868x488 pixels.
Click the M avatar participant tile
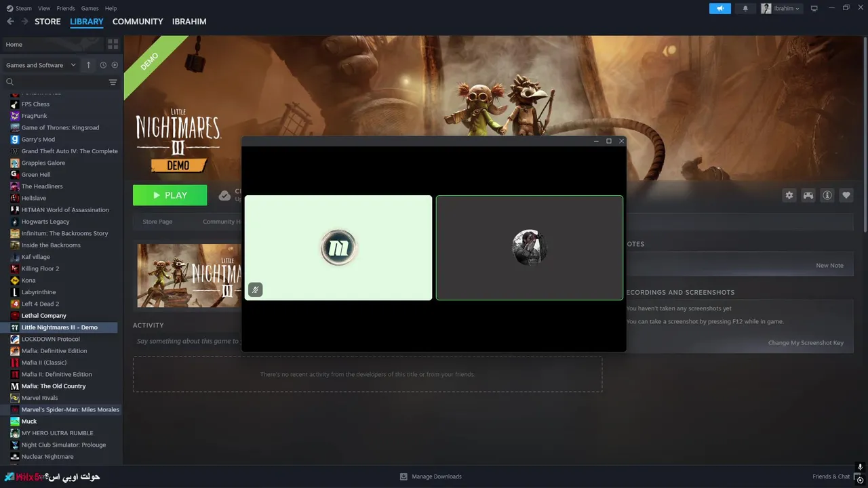[338, 248]
